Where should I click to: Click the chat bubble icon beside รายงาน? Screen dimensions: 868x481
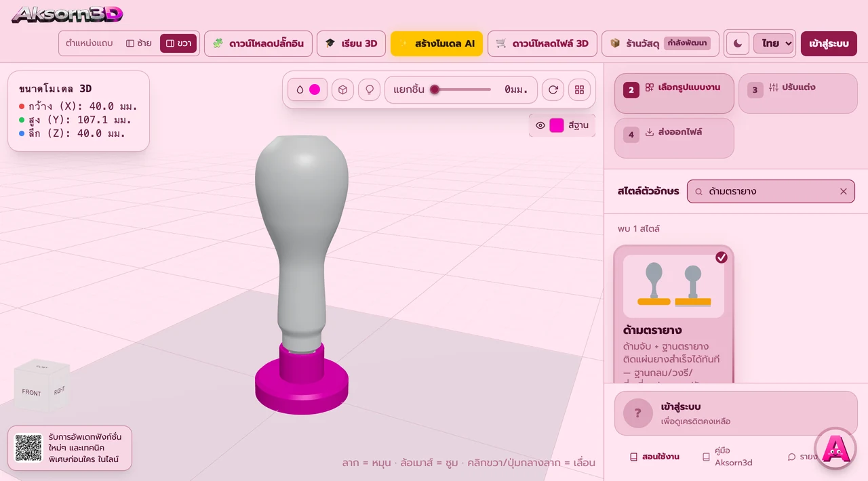(x=791, y=457)
